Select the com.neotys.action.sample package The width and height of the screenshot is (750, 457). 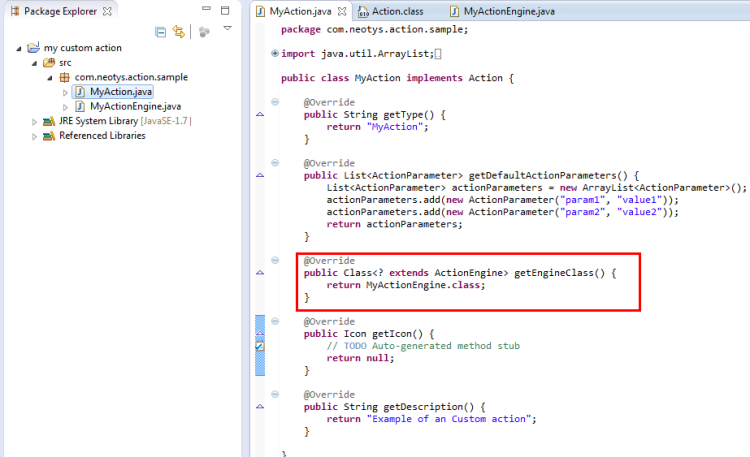click(130, 77)
